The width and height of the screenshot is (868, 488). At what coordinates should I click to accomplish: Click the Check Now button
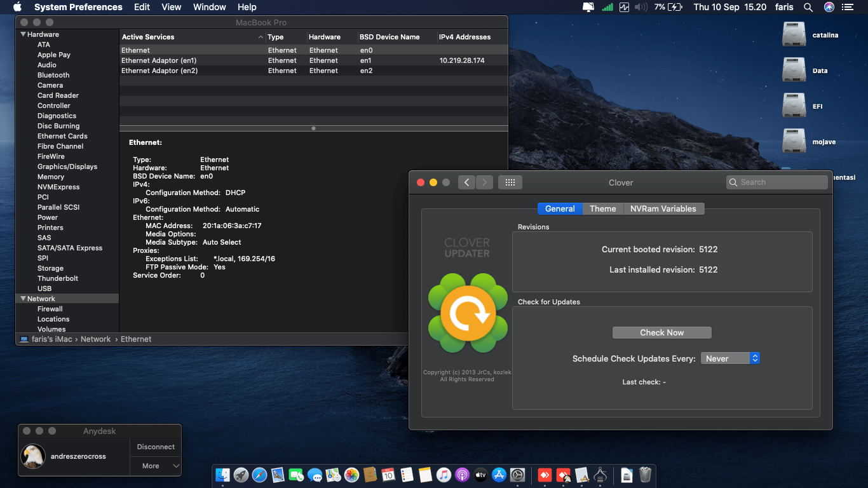click(x=662, y=332)
